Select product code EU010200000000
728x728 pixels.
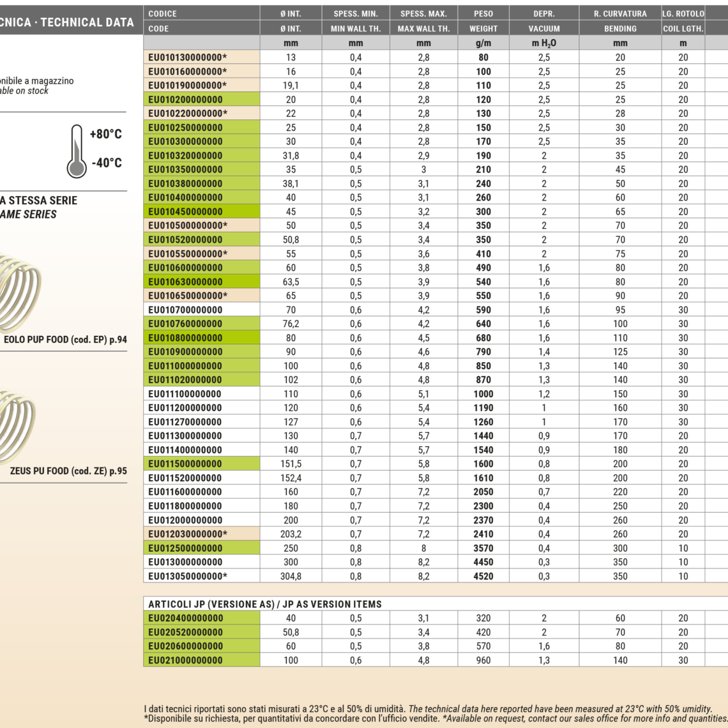point(185,100)
